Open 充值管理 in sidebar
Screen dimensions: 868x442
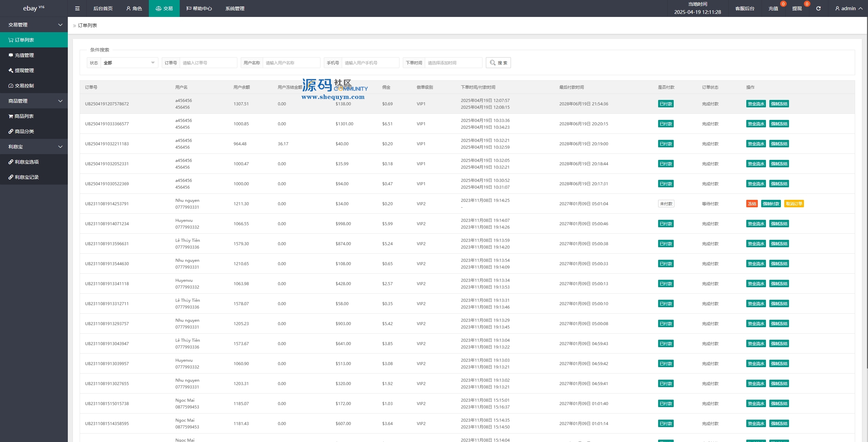point(24,55)
